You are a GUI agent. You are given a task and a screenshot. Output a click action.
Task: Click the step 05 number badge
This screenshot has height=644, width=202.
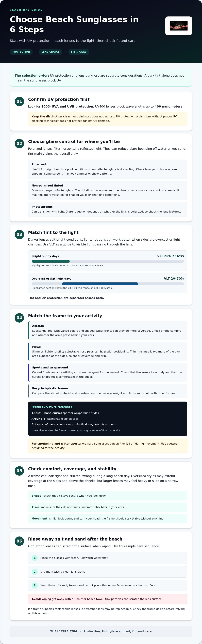pyautogui.click(x=19, y=471)
